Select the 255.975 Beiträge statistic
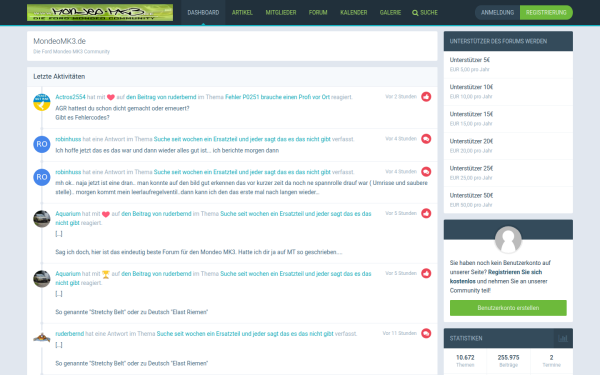 coord(508,361)
